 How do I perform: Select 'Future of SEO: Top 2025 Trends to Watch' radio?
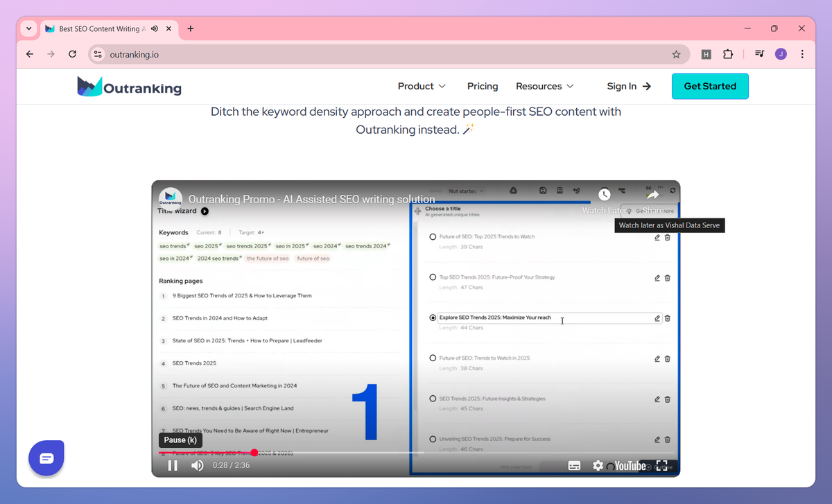point(433,237)
